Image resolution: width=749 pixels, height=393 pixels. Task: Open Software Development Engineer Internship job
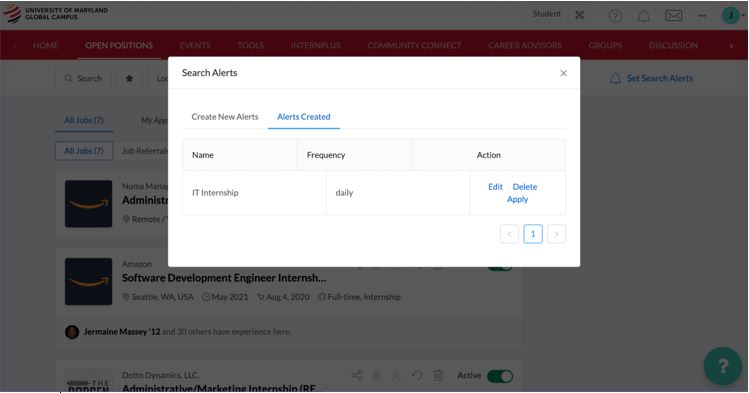(224, 278)
